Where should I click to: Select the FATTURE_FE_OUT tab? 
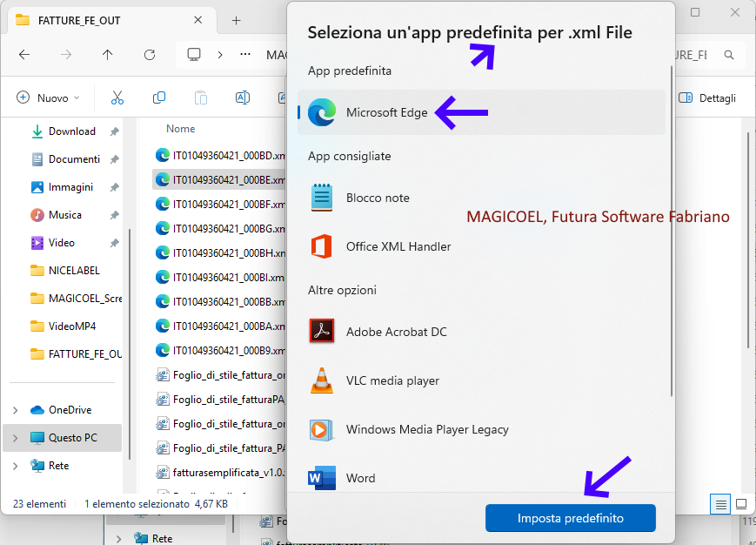click(110, 20)
